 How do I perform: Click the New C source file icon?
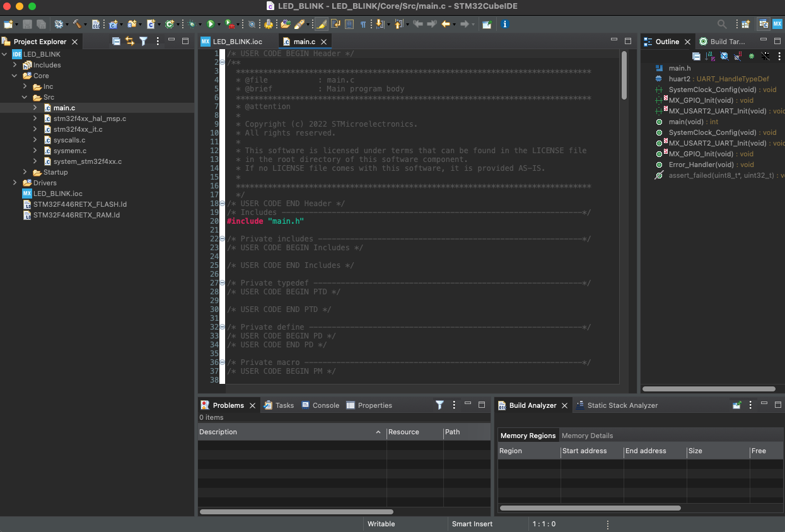pos(151,24)
